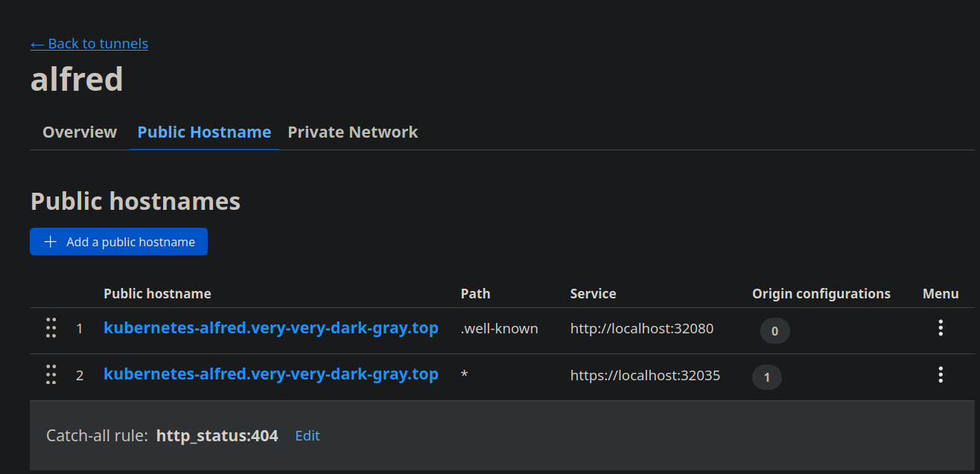Click the https://localhost:32035 service entry
Image resolution: width=980 pixels, height=474 pixels.
tap(645, 376)
